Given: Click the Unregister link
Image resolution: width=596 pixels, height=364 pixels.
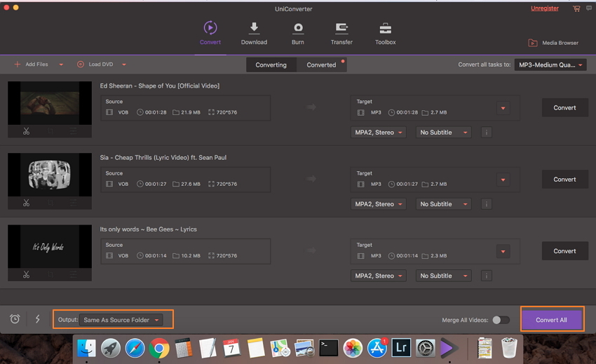Looking at the screenshot, I should coord(545,8).
